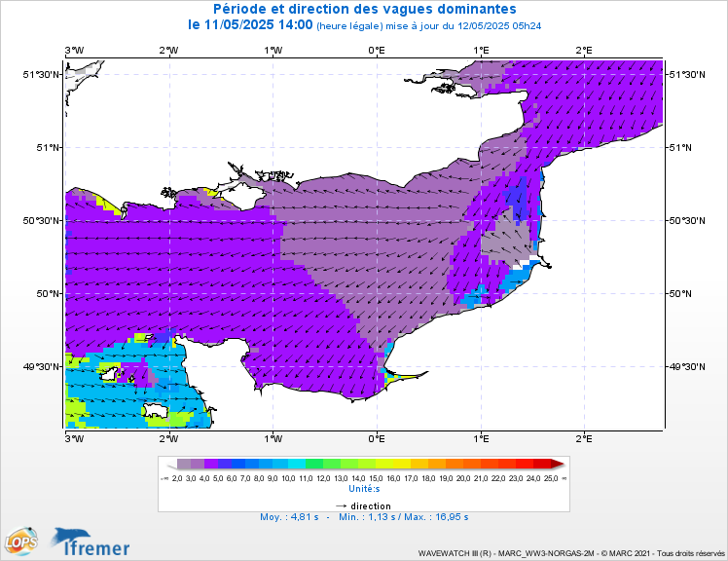Screen dimensions: 728x561
Task: Click the grey-purple swatch between 2,0 and 3,0
Action: click(184, 464)
